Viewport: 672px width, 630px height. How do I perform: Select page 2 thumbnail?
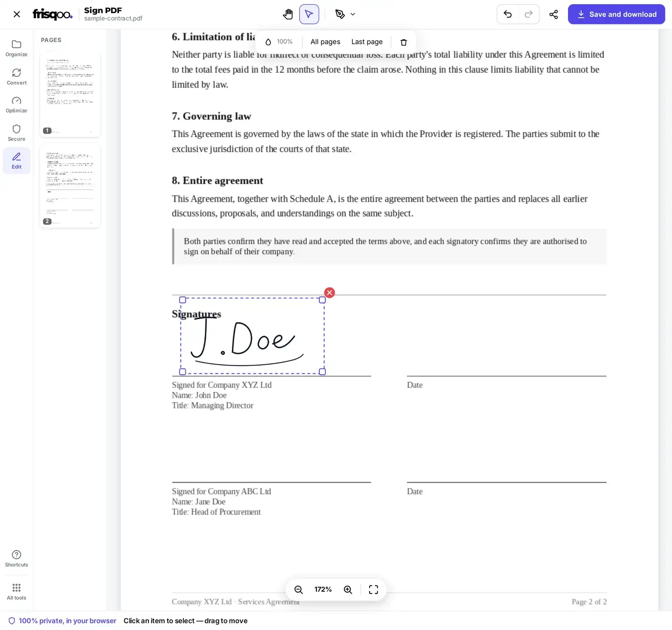pyautogui.click(x=70, y=185)
